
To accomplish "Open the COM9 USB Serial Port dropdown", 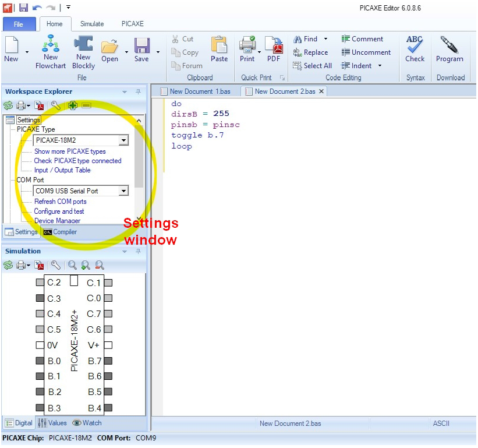I will pyautogui.click(x=123, y=191).
